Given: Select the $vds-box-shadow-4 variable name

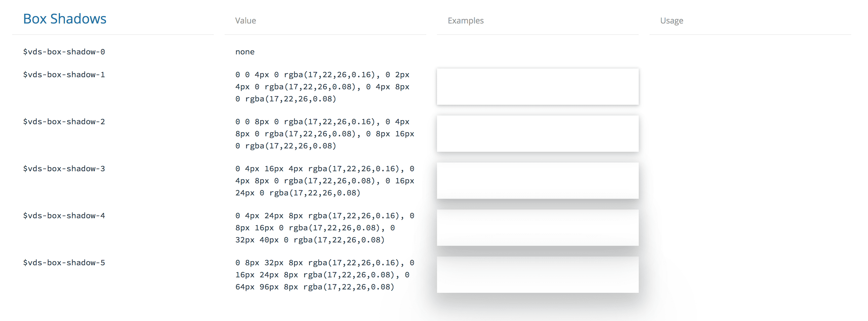Looking at the screenshot, I should coord(64,216).
